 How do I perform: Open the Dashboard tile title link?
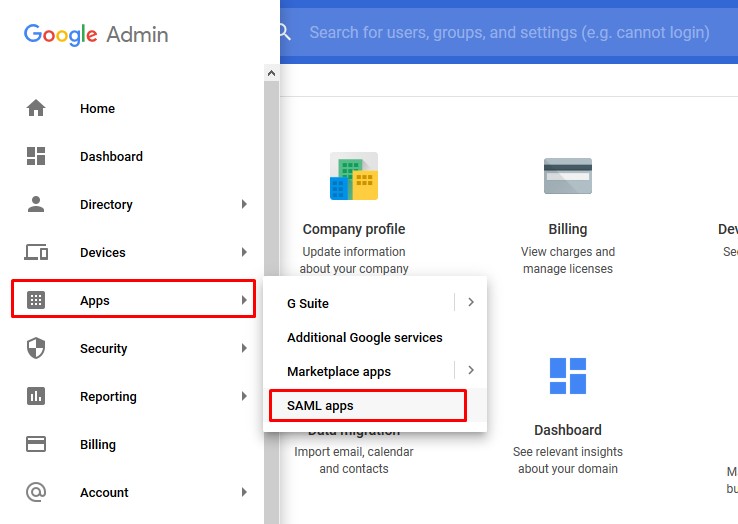click(x=568, y=430)
